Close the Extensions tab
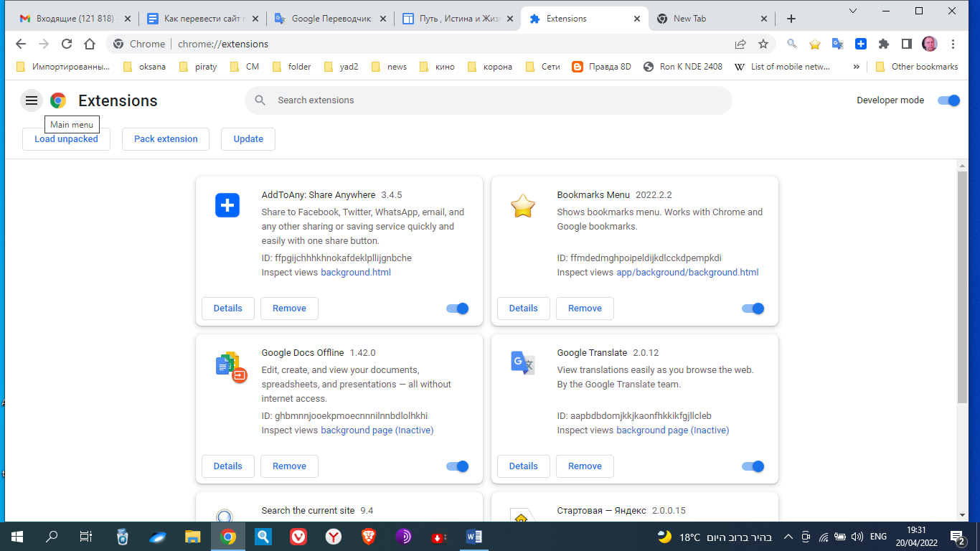This screenshot has height=551, width=980. pos(636,19)
